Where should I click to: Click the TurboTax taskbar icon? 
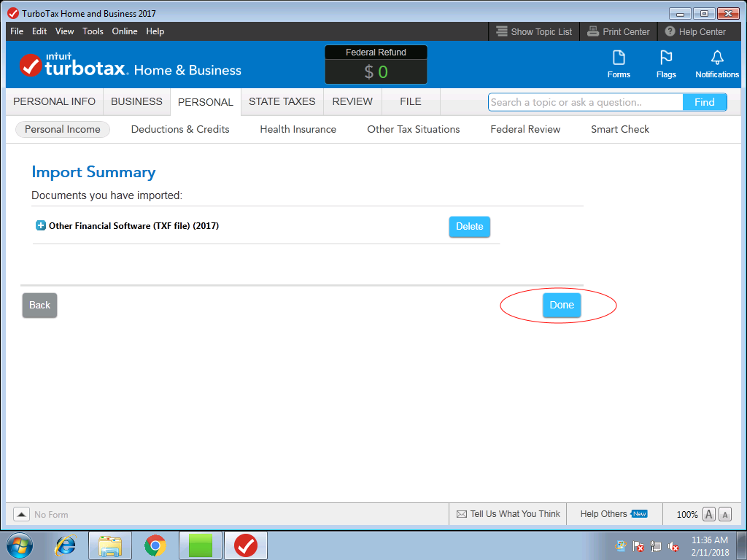click(x=246, y=545)
